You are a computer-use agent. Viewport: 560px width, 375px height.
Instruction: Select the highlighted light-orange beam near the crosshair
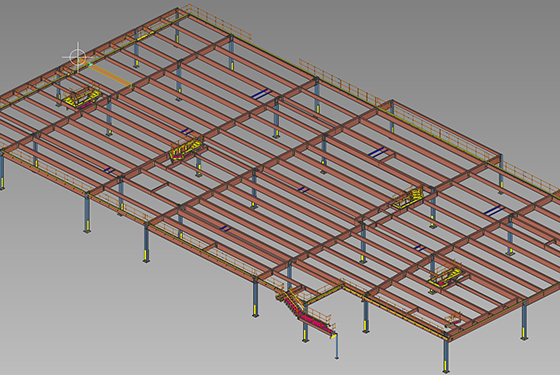(x=110, y=75)
